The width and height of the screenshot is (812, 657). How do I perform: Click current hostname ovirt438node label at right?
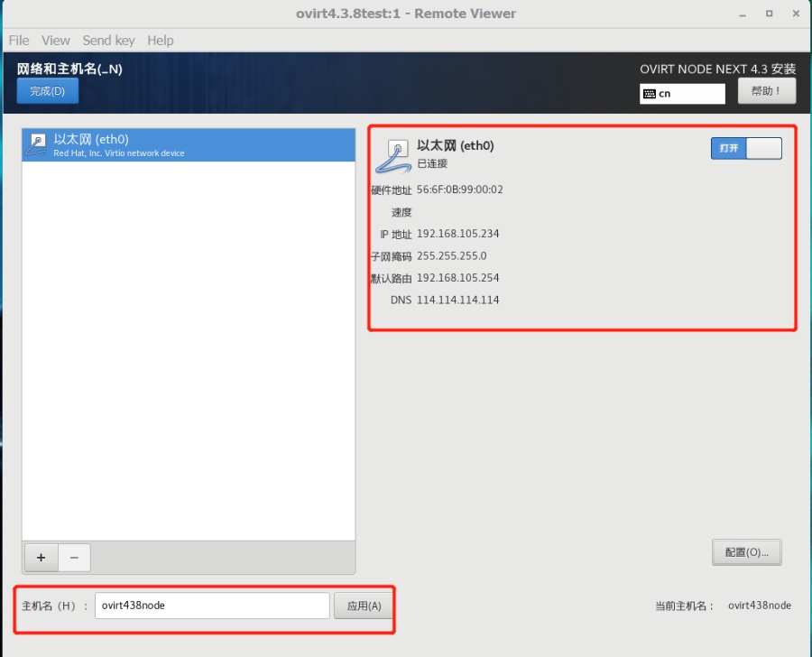[x=760, y=606]
